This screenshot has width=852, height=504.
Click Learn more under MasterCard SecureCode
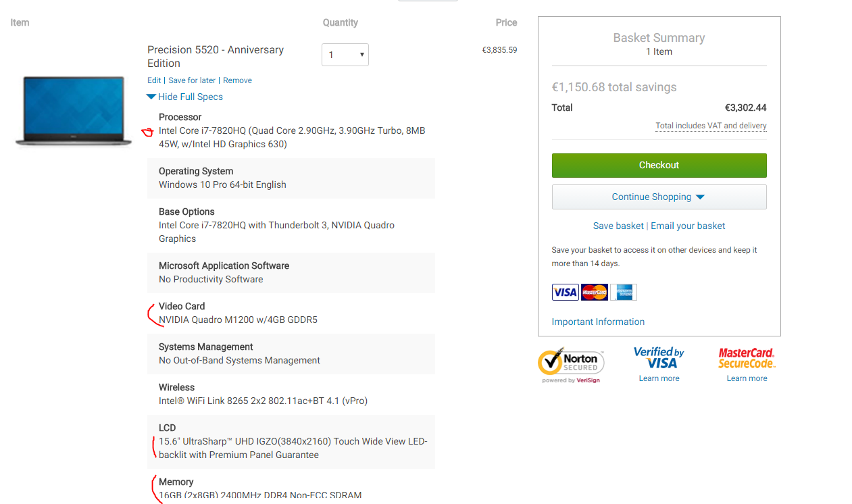[x=747, y=378]
